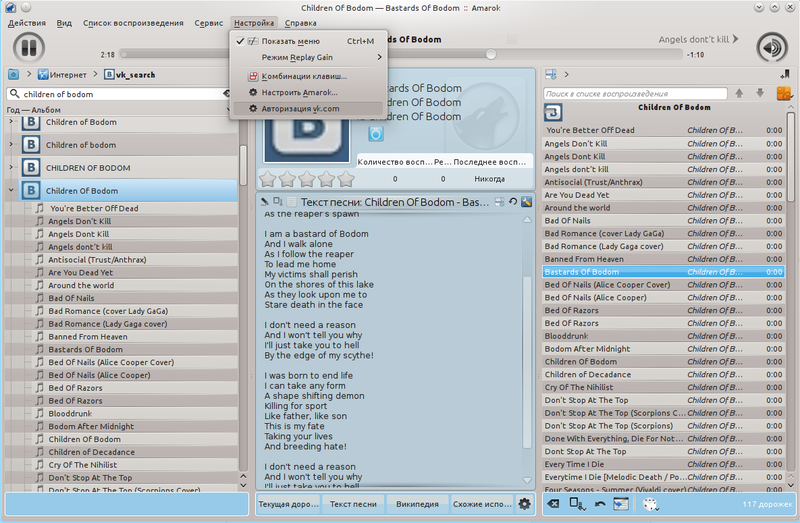Select 'Bastards Of Bodom' in collection tree
Viewport: 800px width, 523px height.
click(x=85, y=350)
